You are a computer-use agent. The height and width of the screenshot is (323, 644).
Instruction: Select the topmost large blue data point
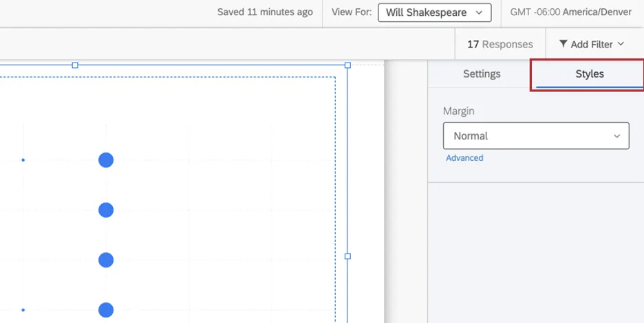click(x=105, y=160)
